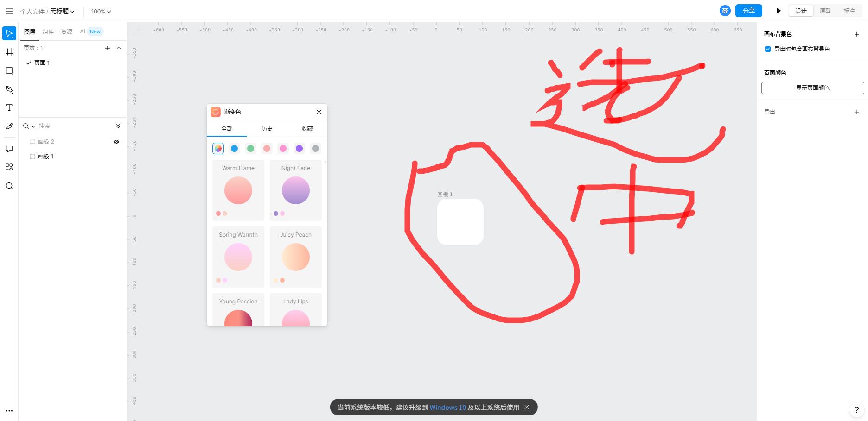The image size is (868, 421).
Task: Switch to 原型 prototype mode tab
Action: (825, 11)
